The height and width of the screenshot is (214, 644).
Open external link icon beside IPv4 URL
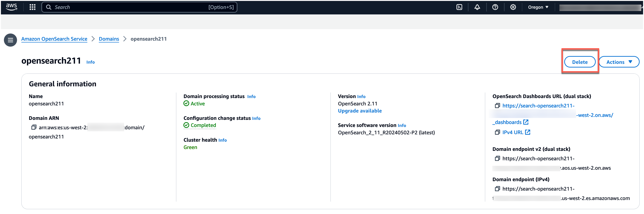[x=527, y=132]
